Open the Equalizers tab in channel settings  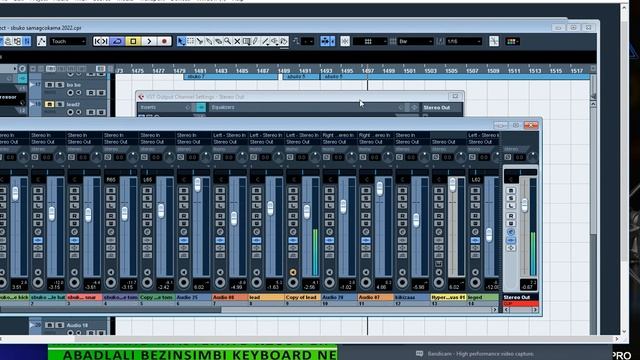tap(223, 107)
